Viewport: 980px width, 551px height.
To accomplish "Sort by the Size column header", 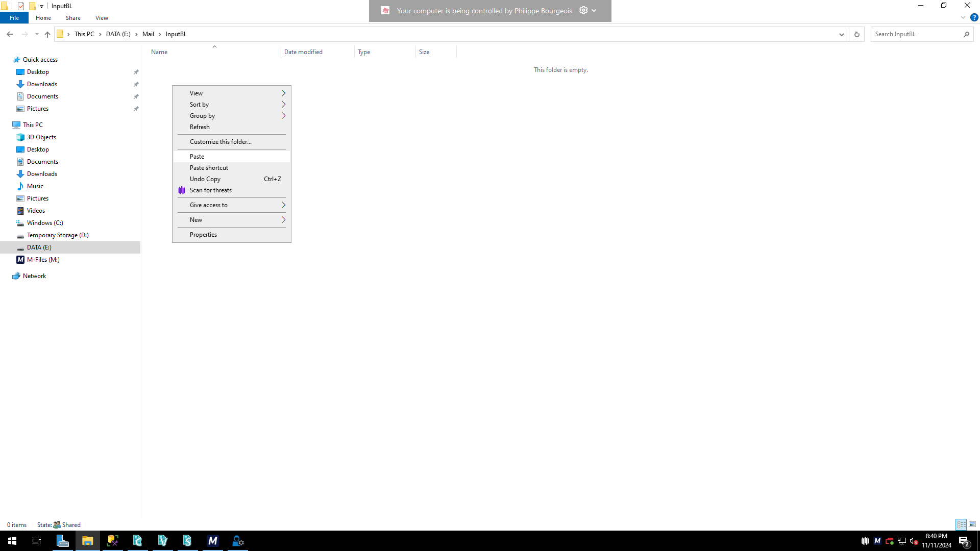I will pyautogui.click(x=436, y=52).
